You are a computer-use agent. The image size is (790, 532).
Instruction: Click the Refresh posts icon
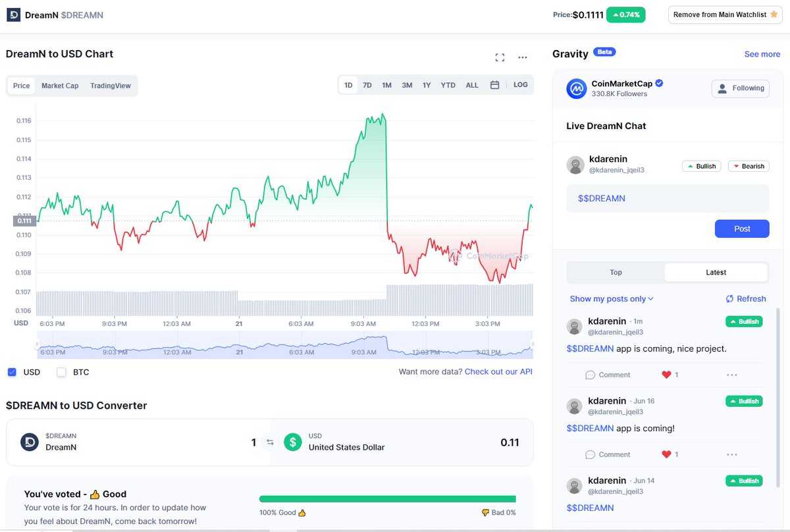[x=729, y=299]
